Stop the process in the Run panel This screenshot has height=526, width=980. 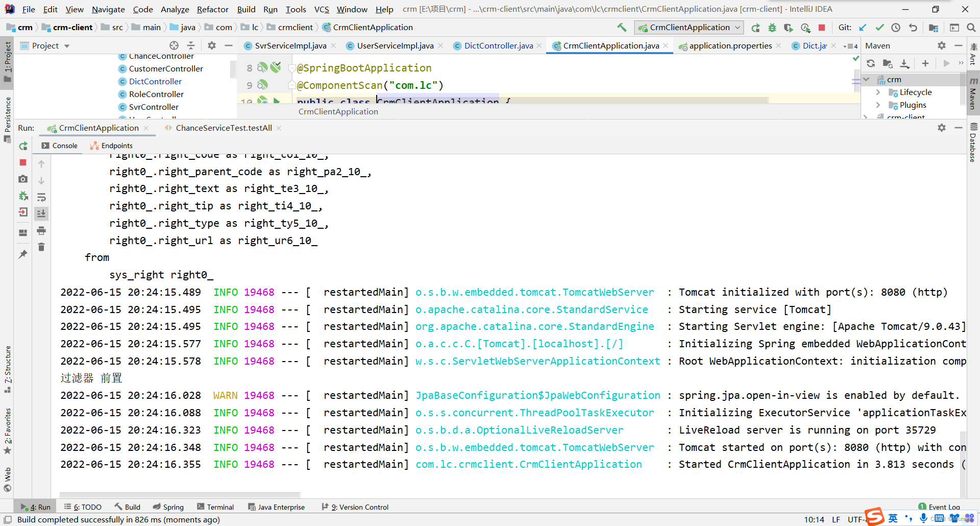(23, 162)
